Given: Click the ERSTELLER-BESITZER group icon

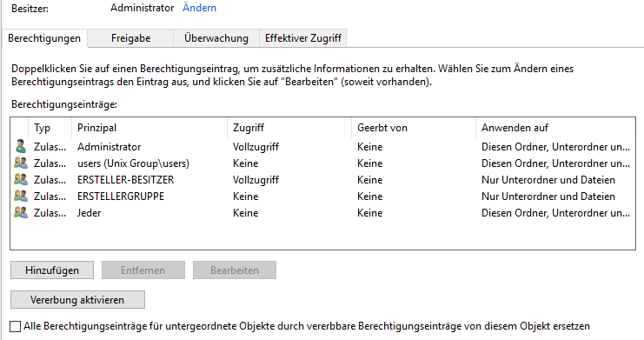Looking at the screenshot, I should coord(21,180).
